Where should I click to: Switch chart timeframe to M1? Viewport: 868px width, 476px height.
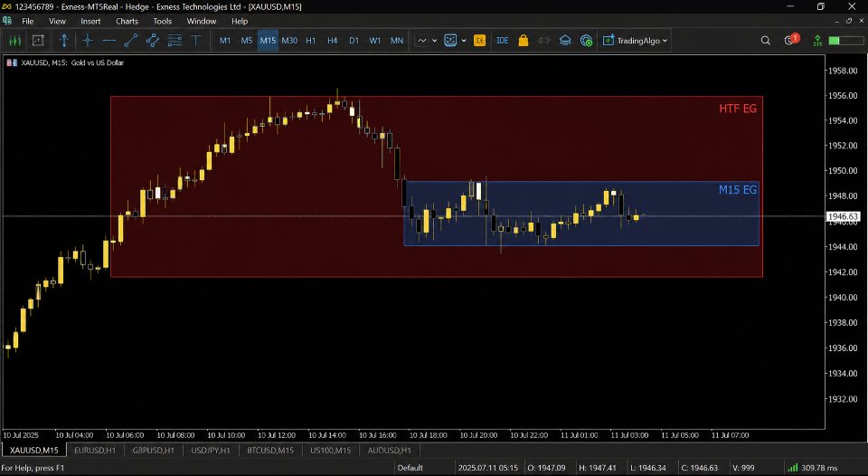coord(225,41)
